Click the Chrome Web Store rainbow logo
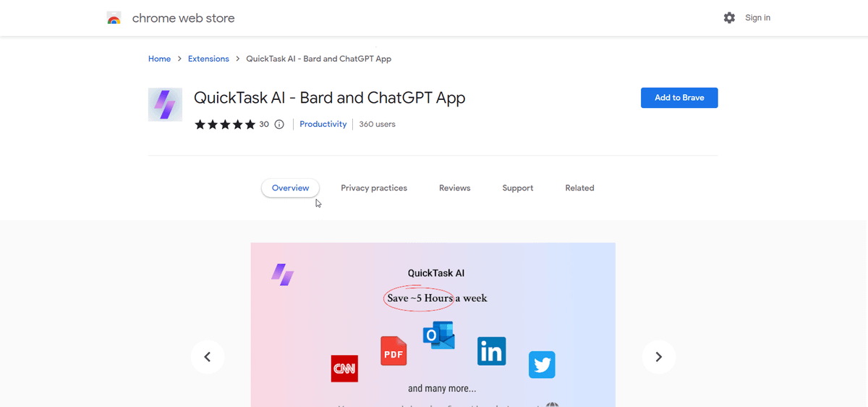868x407 pixels. pyautogui.click(x=114, y=18)
